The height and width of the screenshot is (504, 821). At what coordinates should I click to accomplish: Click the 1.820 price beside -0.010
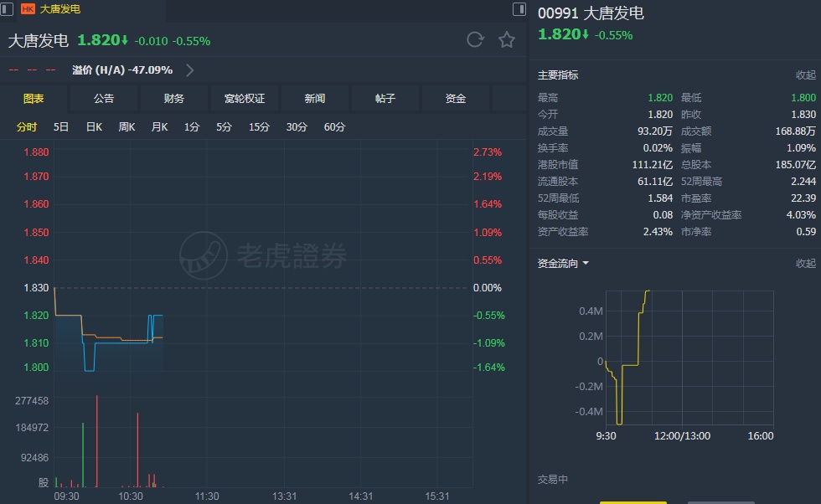pos(99,40)
